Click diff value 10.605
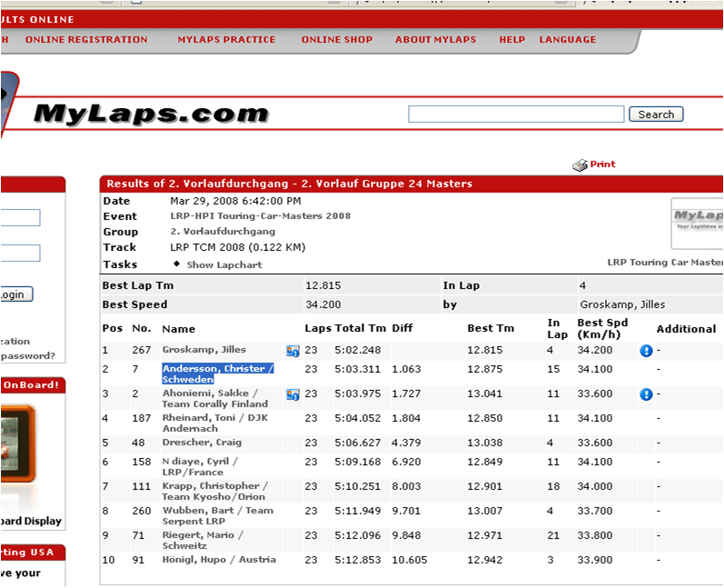 click(409, 560)
